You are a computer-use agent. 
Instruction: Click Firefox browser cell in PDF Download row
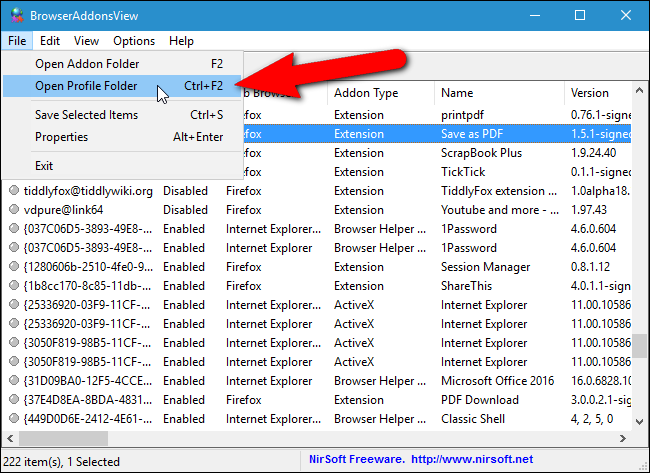pyautogui.click(x=243, y=400)
